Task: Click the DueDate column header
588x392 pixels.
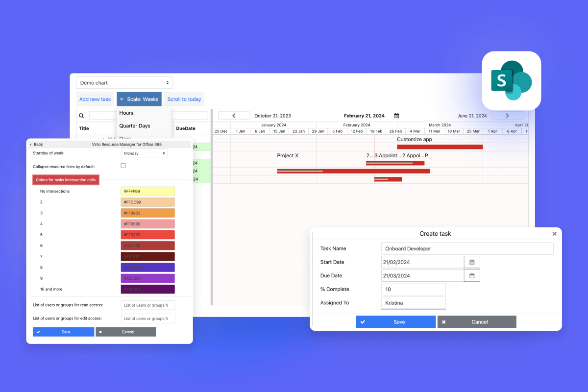Action: point(186,128)
